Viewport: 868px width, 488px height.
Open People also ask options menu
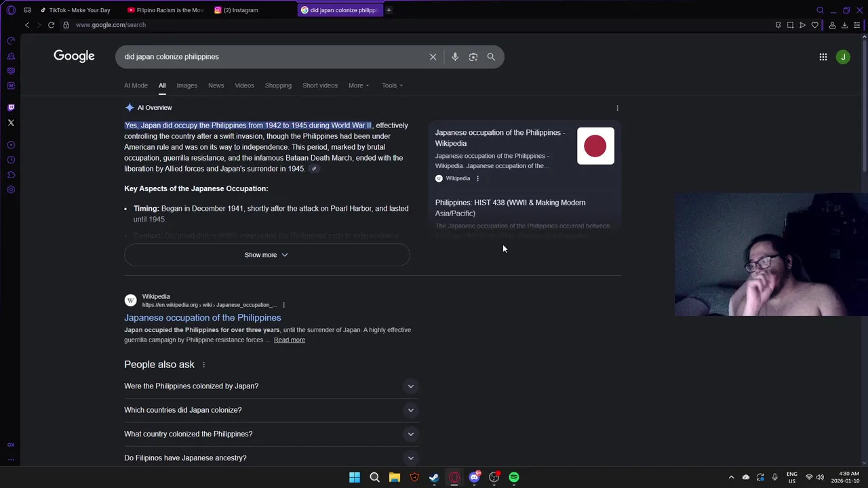(203, 365)
